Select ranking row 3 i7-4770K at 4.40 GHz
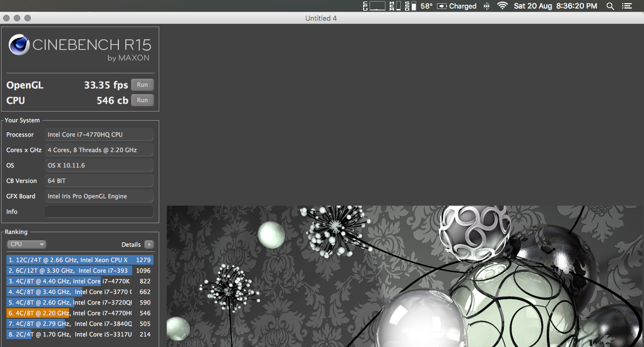This screenshot has height=347, width=644. (x=80, y=281)
